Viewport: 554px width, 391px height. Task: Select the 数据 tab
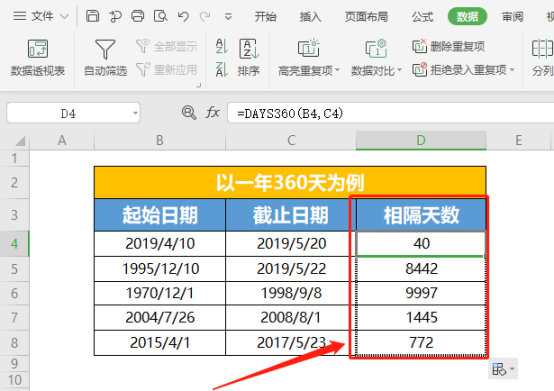[467, 17]
